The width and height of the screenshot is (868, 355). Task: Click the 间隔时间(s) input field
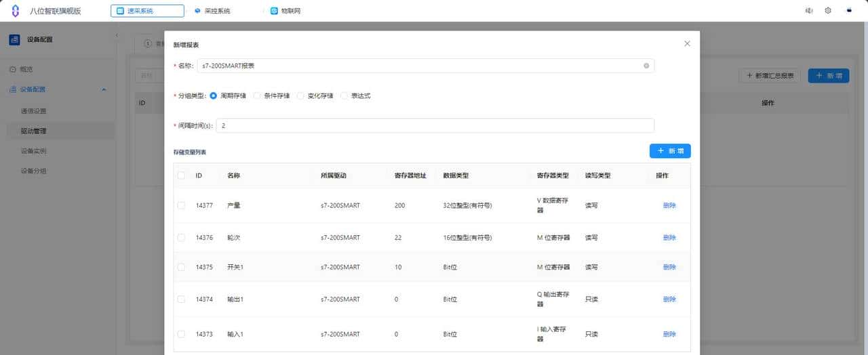click(x=435, y=125)
